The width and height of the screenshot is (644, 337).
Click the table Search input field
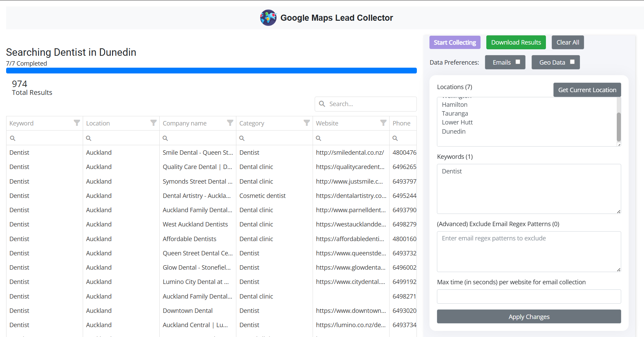pyautogui.click(x=366, y=104)
